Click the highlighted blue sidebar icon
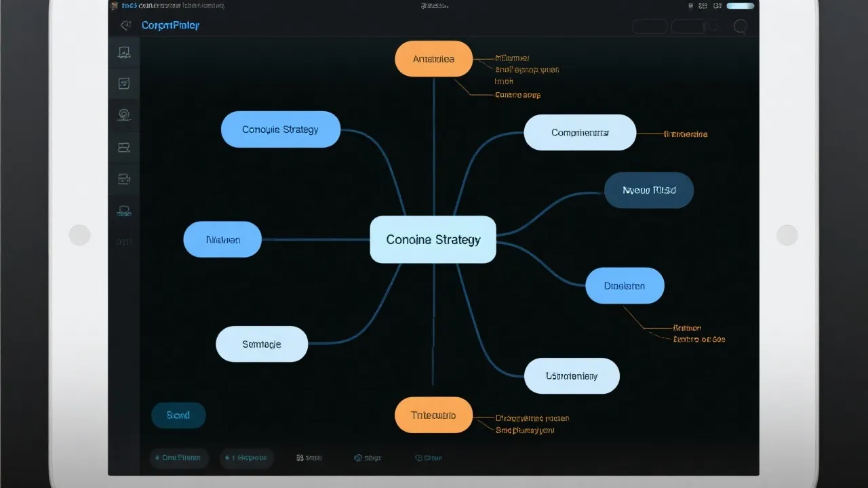 point(124,211)
